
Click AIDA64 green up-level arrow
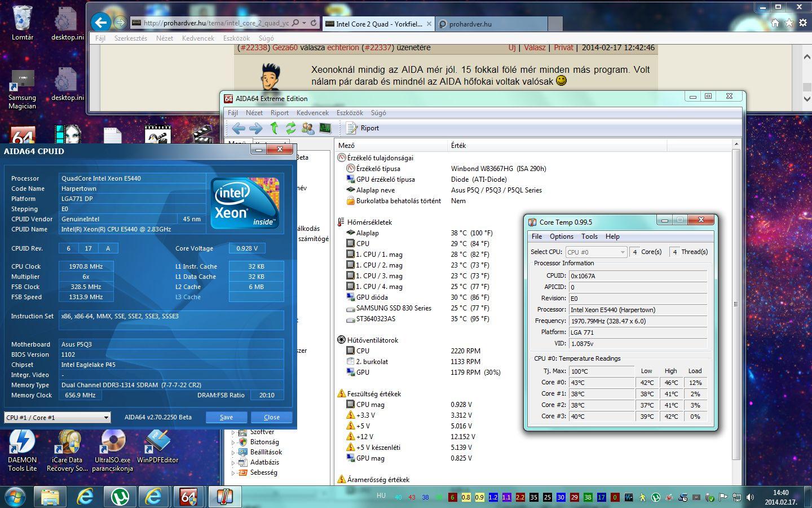click(274, 128)
